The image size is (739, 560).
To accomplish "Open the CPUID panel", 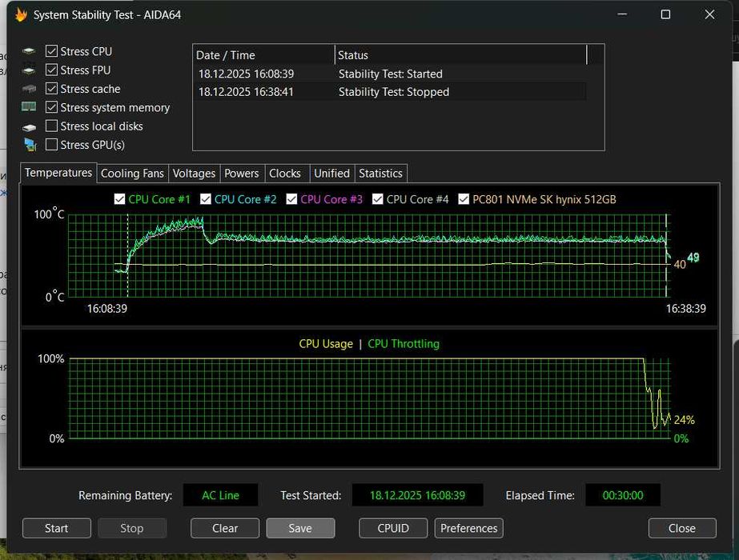I will click(393, 528).
